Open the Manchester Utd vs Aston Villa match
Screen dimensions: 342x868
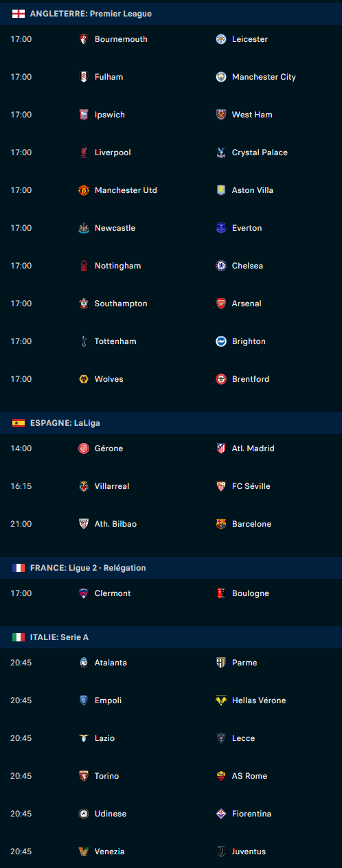click(x=171, y=190)
